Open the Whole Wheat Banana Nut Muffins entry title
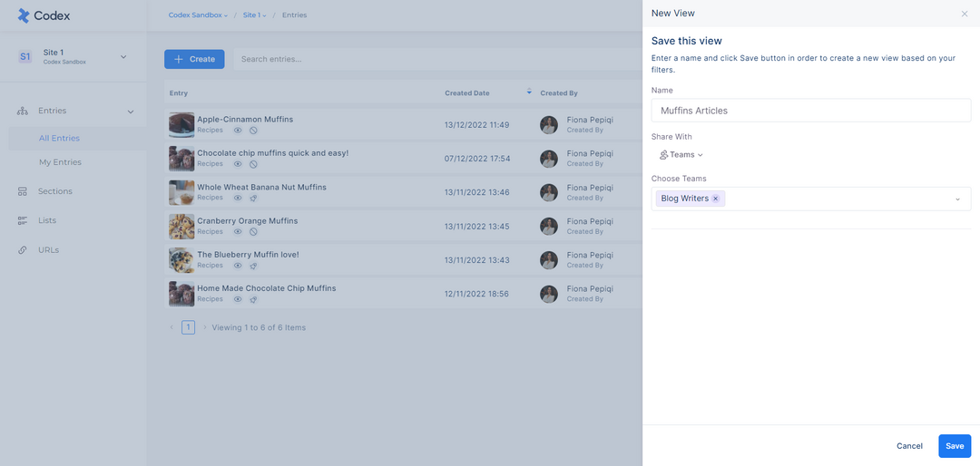This screenshot has height=466, width=980. [x=262, y=187]
